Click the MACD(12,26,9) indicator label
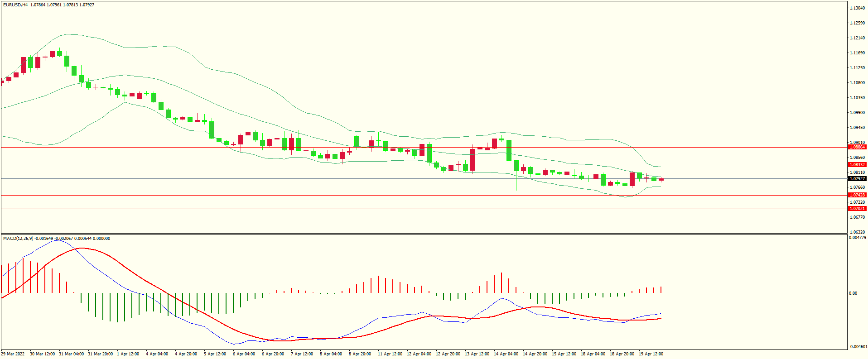This screenshot has height=359, width=868. point(18,239)
